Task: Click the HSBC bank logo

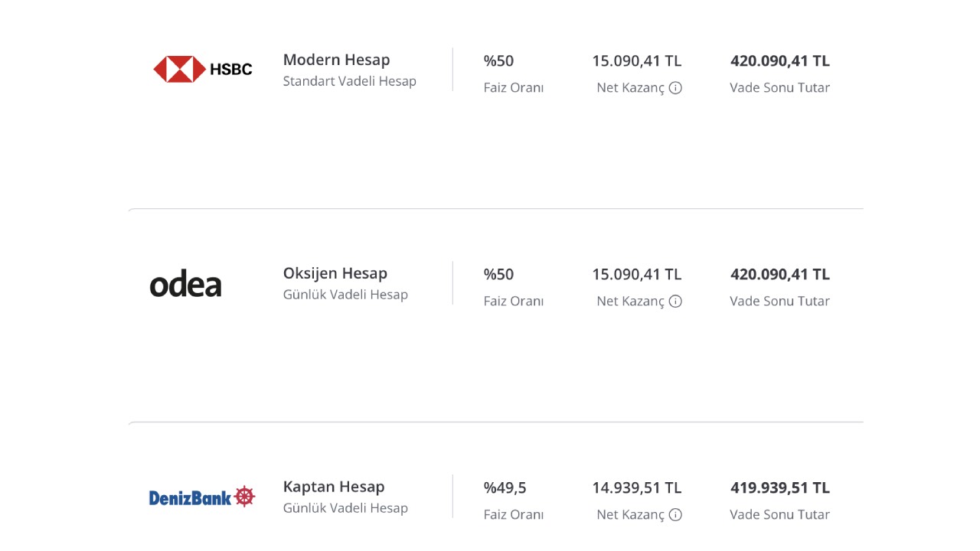Action: pos(203,69)
